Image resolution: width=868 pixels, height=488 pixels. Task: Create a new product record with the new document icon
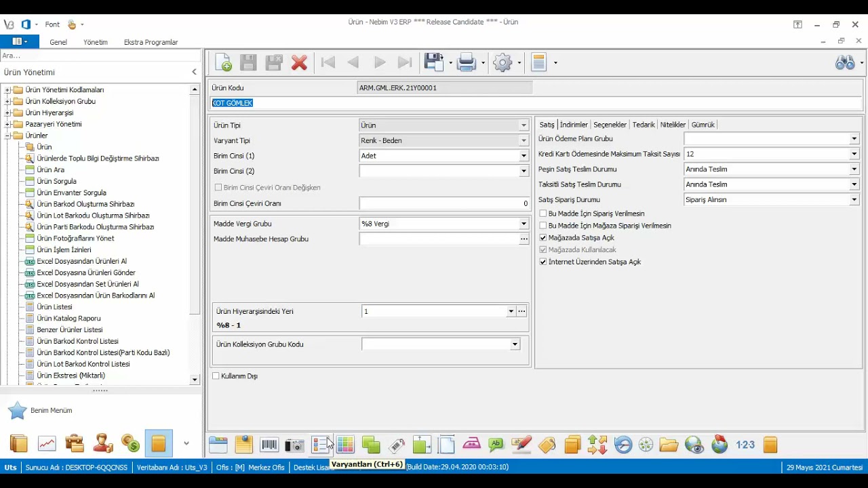[x=223, y=63]
